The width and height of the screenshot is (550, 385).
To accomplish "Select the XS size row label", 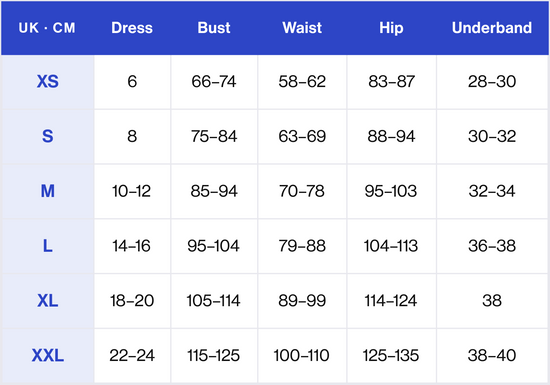I will [x=48, y=81].
